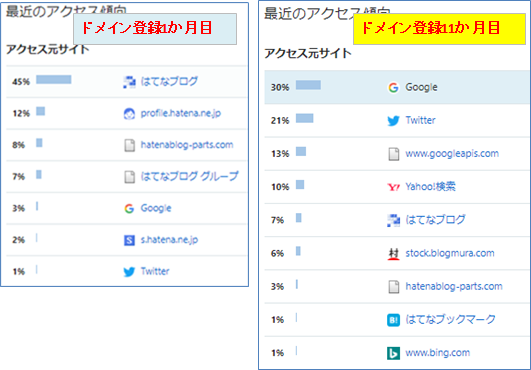This screenshot has width=531, height=370.
Task: Click the 12% value text
Action: [21, 113]
